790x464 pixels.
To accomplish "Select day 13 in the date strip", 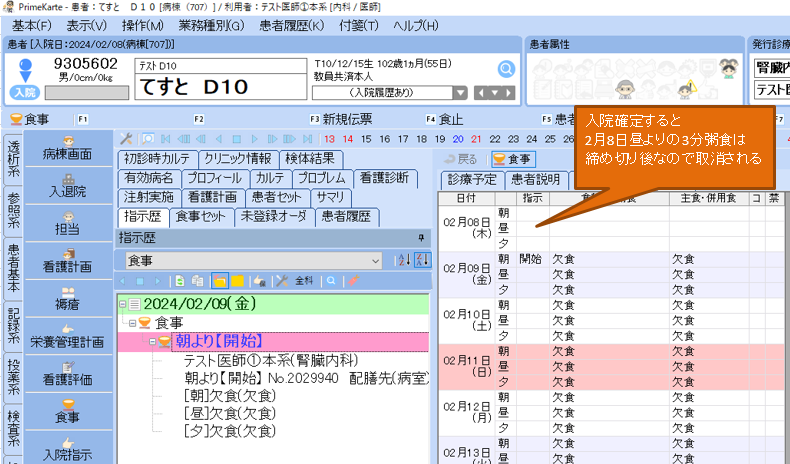I will (x=330, y=139).
